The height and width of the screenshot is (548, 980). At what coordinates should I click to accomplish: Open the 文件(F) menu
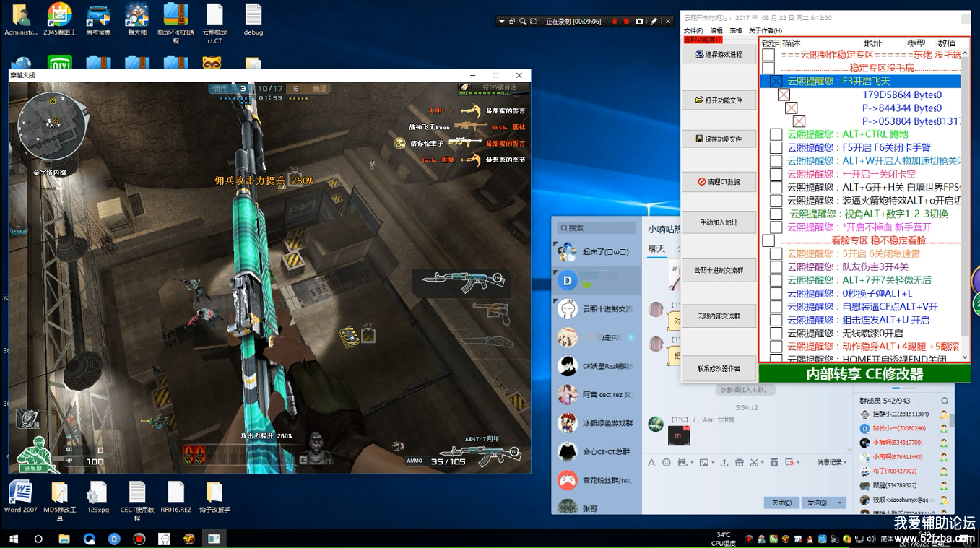(x=693, y=31)
